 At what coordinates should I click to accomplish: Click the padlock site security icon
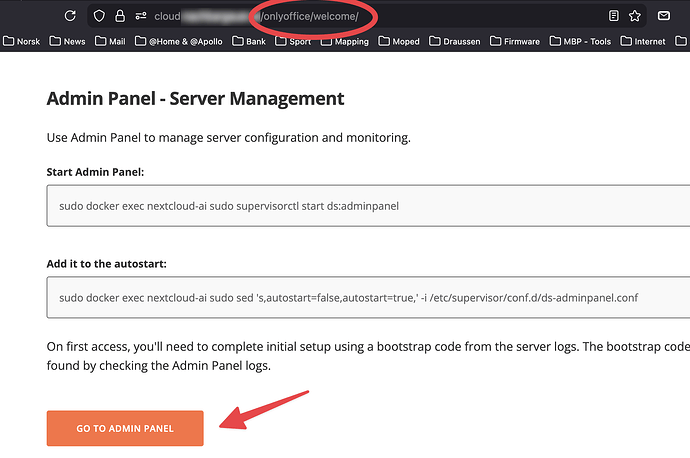point(120,16)
